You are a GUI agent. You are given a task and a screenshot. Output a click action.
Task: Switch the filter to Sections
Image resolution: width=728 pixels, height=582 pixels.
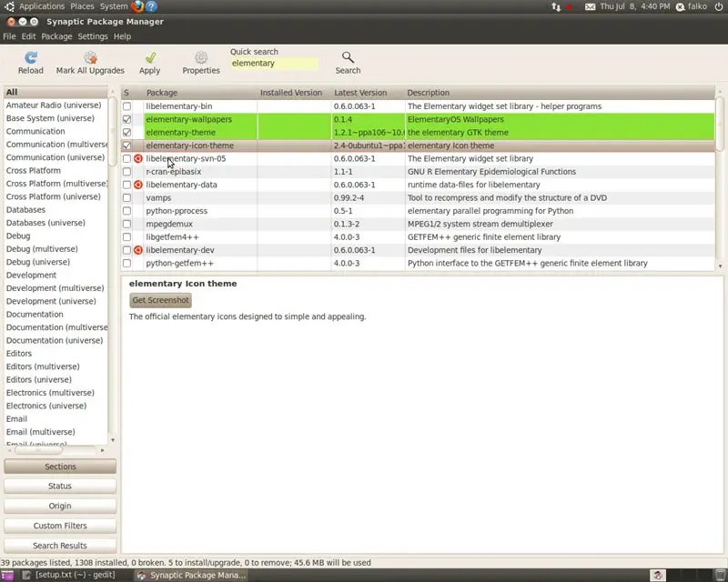point(60,467)
